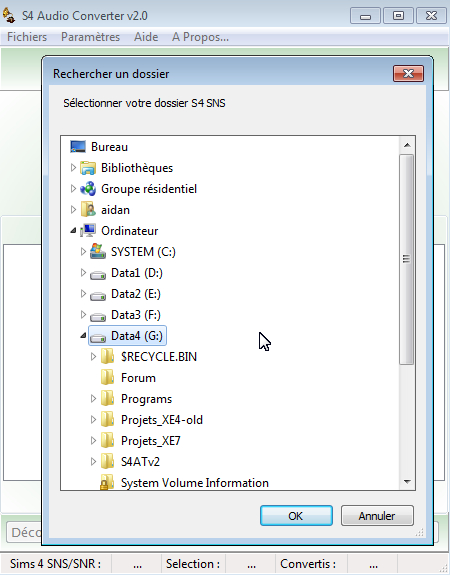Expand the SYSTEM (C:) drive node
The image size is (450, 575).
[83, 252]
